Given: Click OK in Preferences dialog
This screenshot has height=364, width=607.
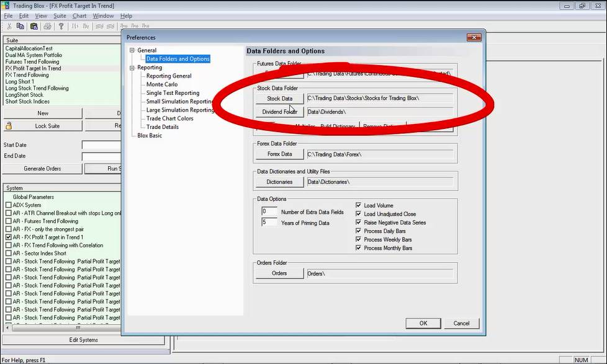Looking at the screenshot, I should (423, 324).
